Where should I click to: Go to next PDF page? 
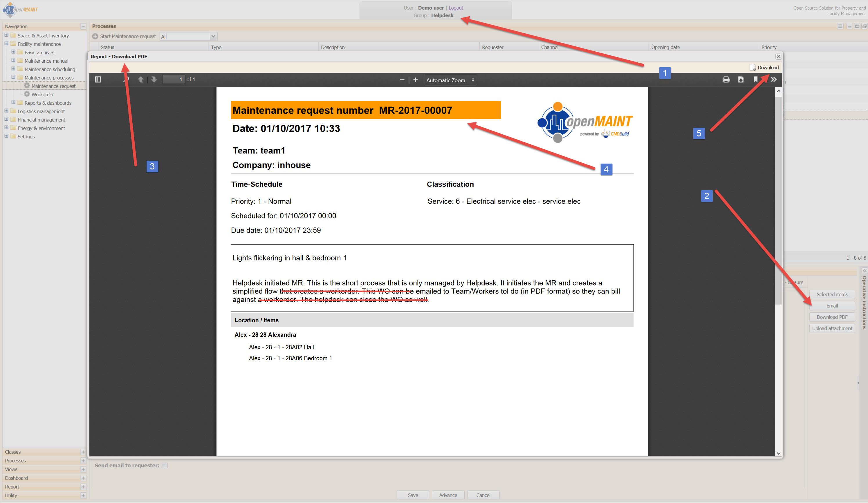point(154,79)
